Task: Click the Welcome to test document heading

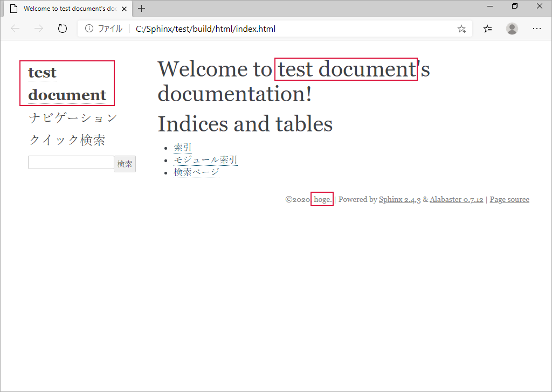Action: [294, 81]
